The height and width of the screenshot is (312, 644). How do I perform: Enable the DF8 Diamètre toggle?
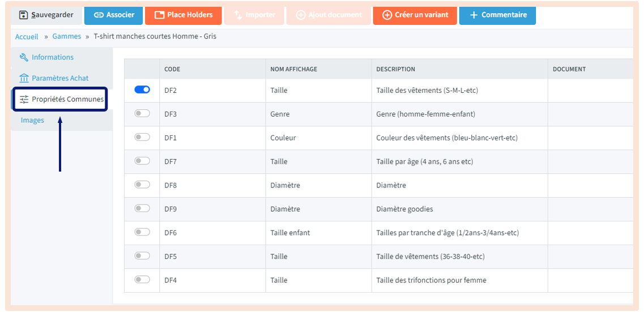142,185
